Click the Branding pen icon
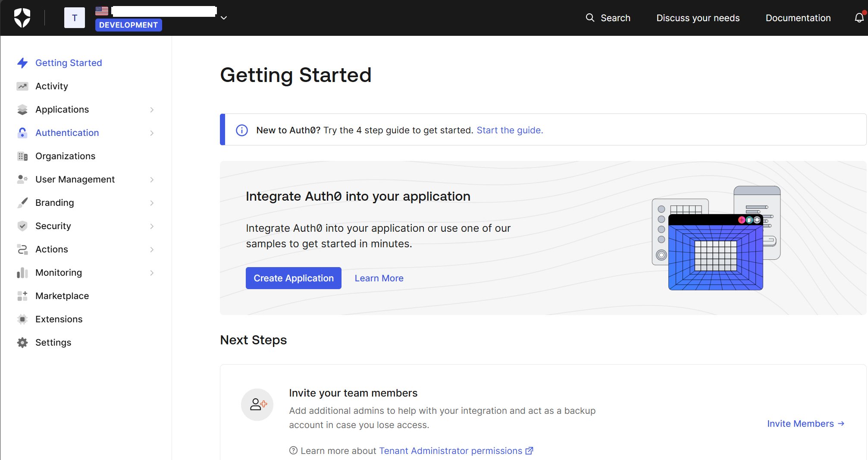The image size is (868, 460). click(x=22, y=203)
